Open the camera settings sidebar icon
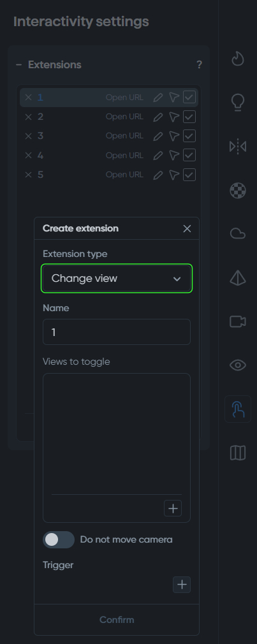The width and height of the screenshot is (257, 644). point(238,321)
